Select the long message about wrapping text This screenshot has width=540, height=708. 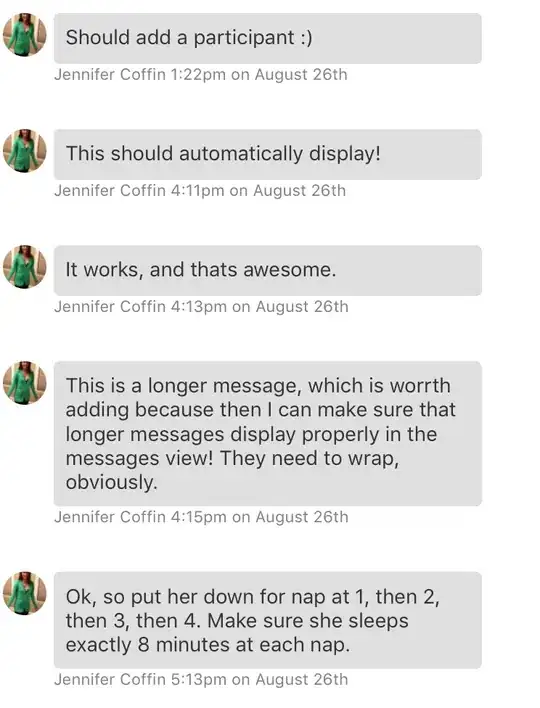point(268,433)
